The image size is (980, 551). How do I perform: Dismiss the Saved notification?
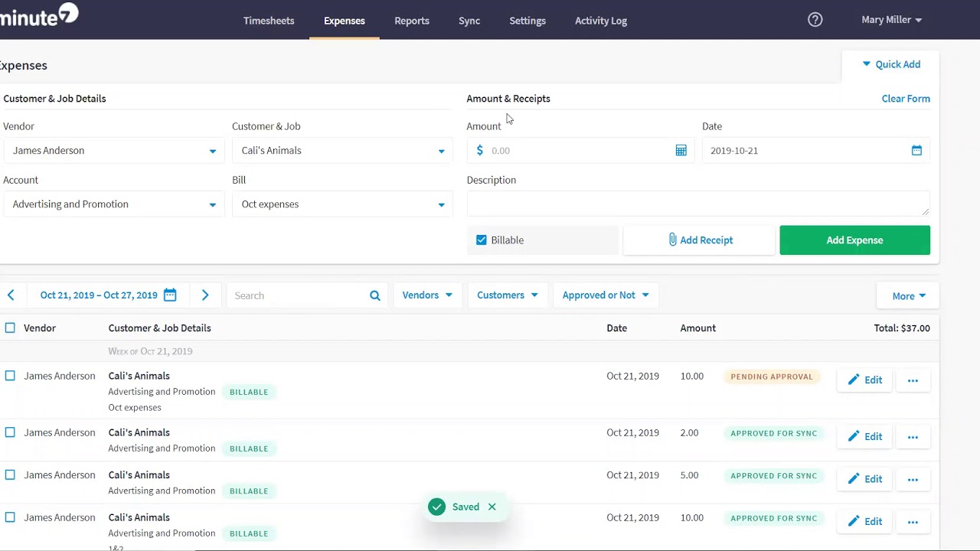(x=492, y=507)
